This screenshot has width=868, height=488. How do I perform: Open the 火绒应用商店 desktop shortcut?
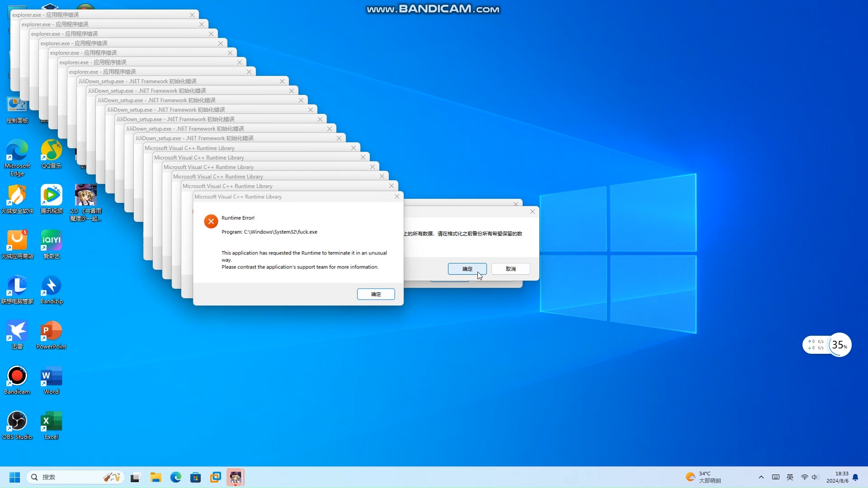point(17,244)
